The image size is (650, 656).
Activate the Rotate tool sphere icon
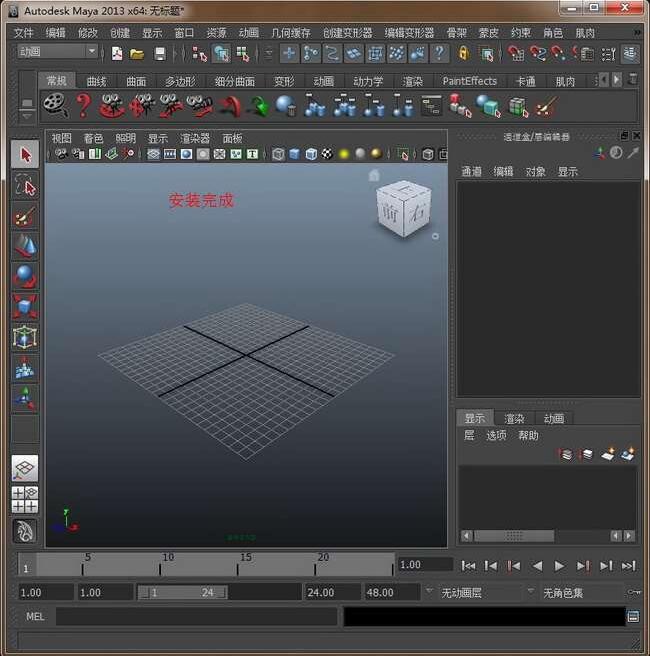tap(25, 276)
